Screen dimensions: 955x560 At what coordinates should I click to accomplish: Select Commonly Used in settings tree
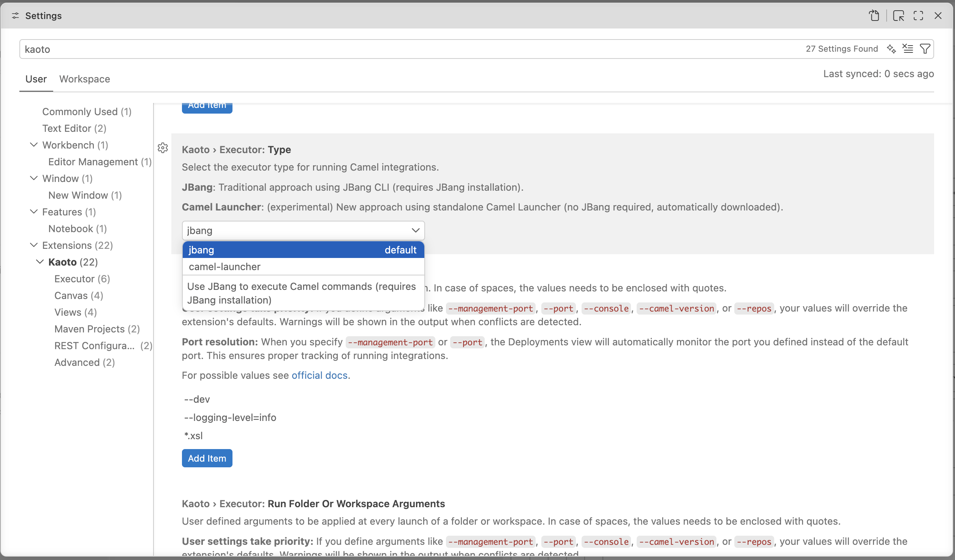(87, 112)
